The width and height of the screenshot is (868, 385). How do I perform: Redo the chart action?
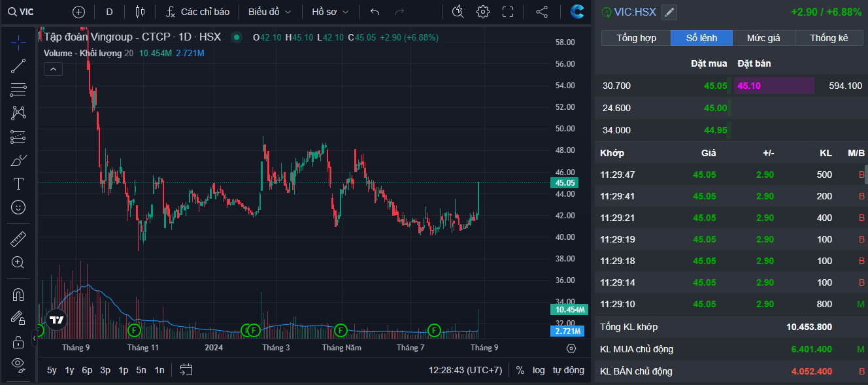(x=399, y=12)
